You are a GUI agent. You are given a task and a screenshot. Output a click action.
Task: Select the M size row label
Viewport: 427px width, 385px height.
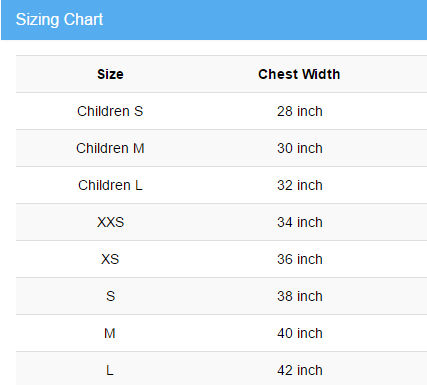click(110, 333)
